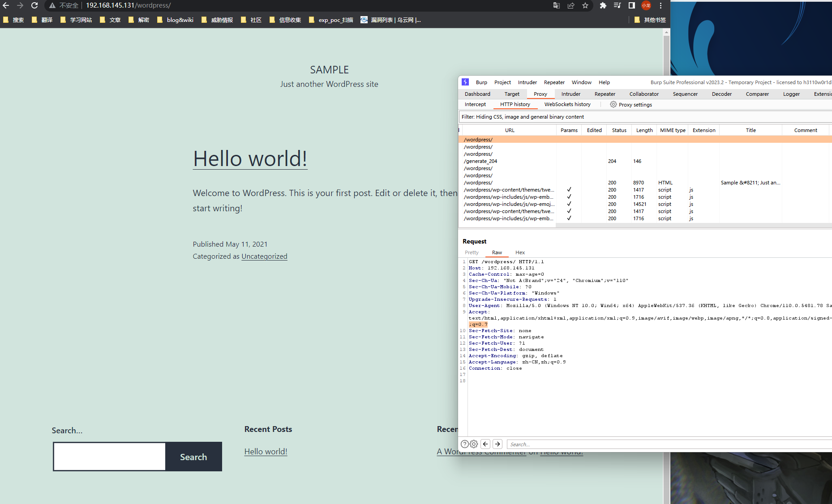832x504 pixels.
Task: Switch to the Collaborator tab
Action: [x=644, y=94]
